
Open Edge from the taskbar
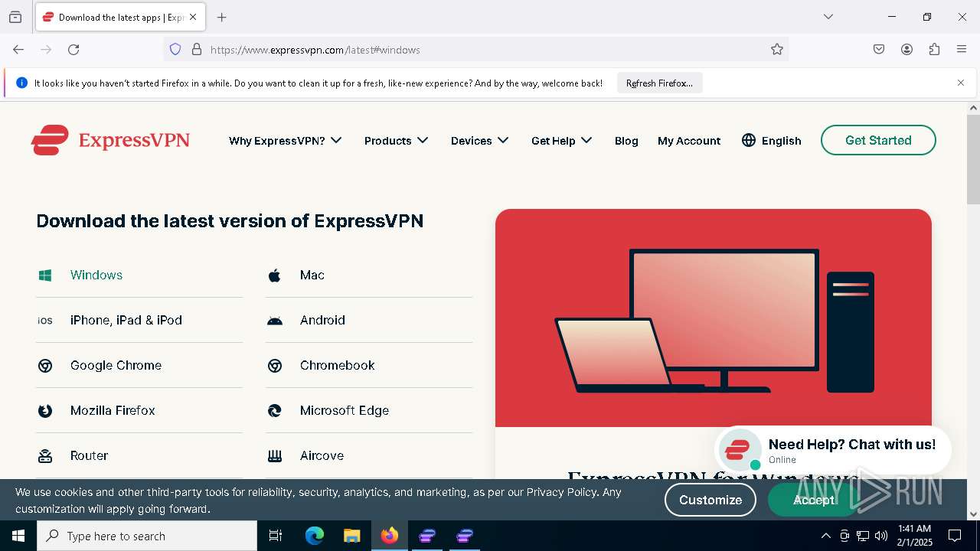click(x=315, y=536)
